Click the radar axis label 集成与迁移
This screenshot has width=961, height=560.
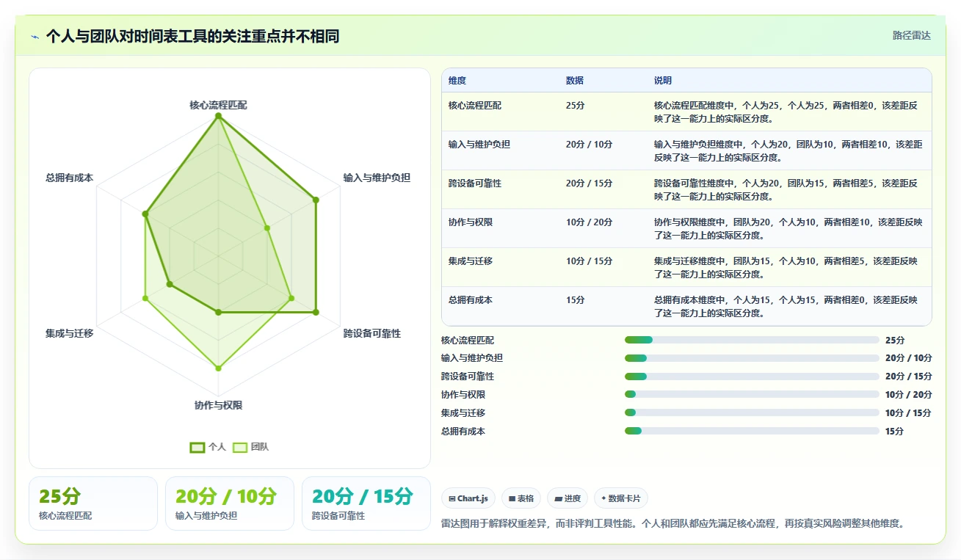coord(69,333)
